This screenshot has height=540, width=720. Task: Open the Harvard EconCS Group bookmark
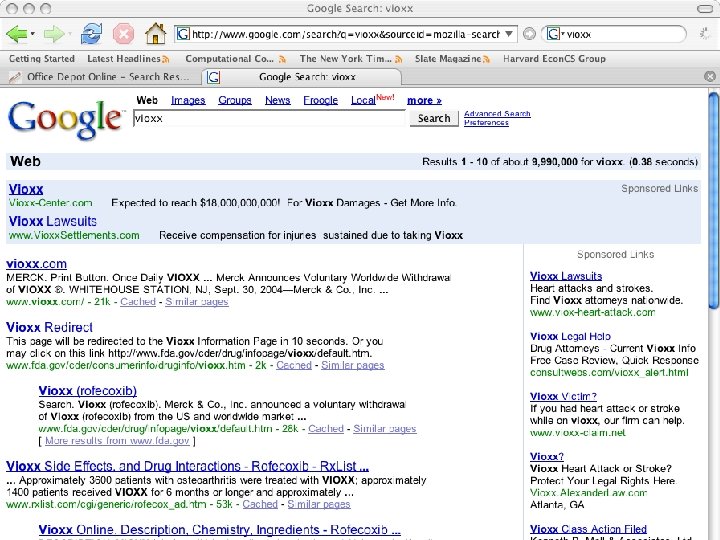coord(554,59)
